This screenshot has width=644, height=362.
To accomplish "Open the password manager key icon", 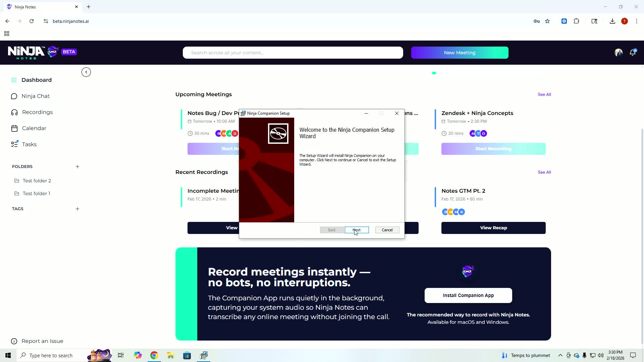I will [537, 21].
